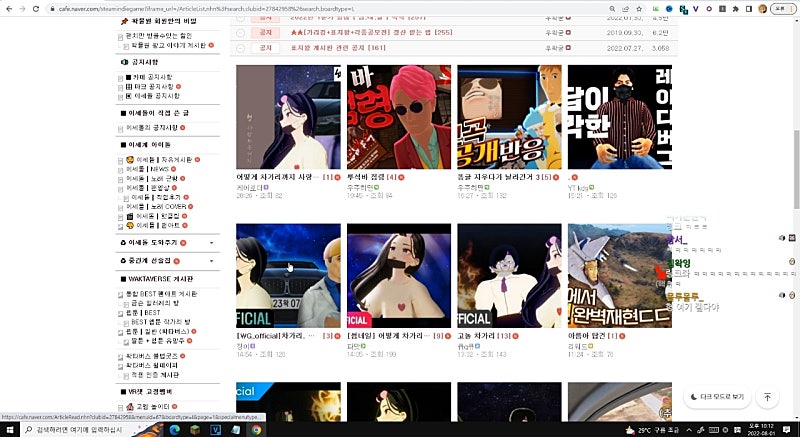The image size is (800, 437).
Task: Open the 고놈 차가리 thumbnail post
Action: [x=509, y=275]
